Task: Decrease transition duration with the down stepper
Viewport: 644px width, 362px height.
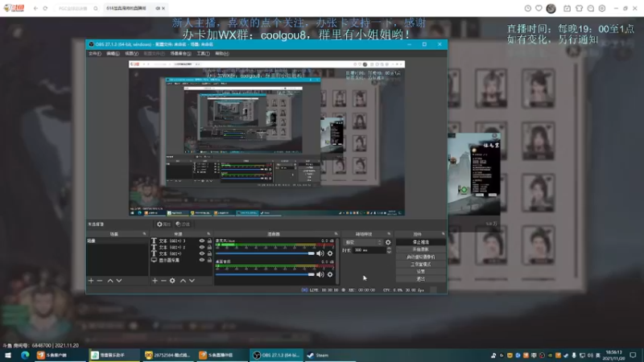Action: tap(389, 252)
